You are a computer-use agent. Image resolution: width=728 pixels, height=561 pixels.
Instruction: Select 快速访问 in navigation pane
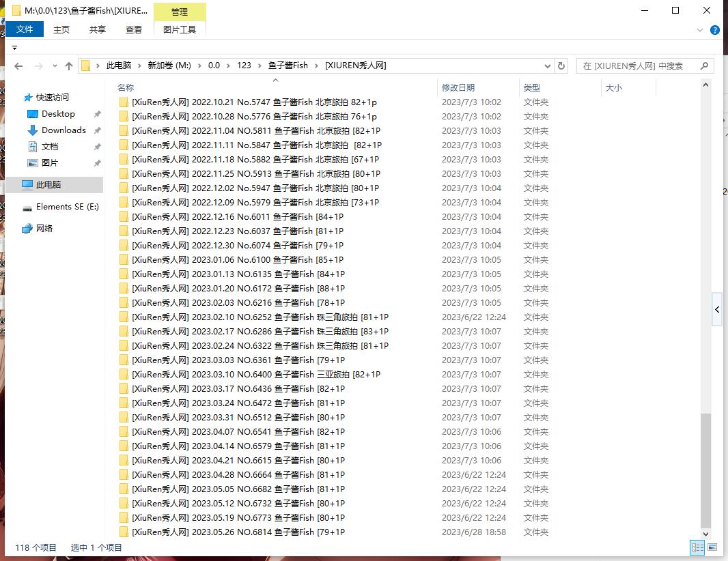click(52, 98)
